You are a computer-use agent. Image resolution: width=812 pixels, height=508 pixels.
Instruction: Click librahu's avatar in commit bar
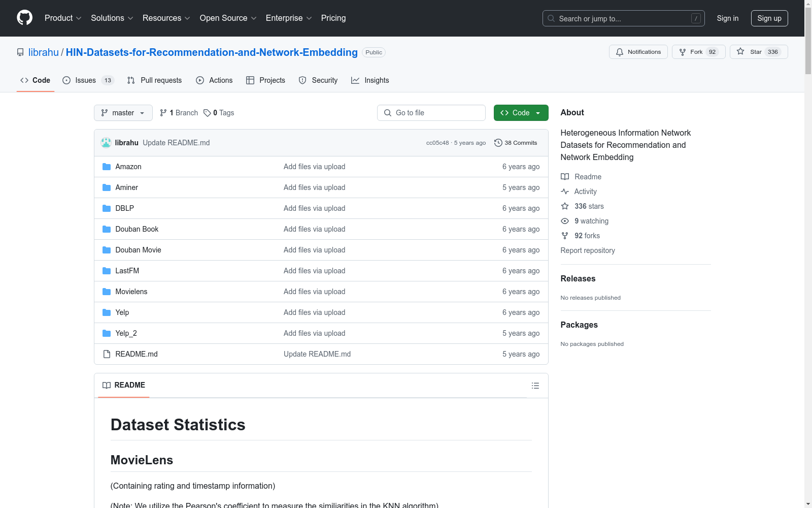[x=106, y=143]
